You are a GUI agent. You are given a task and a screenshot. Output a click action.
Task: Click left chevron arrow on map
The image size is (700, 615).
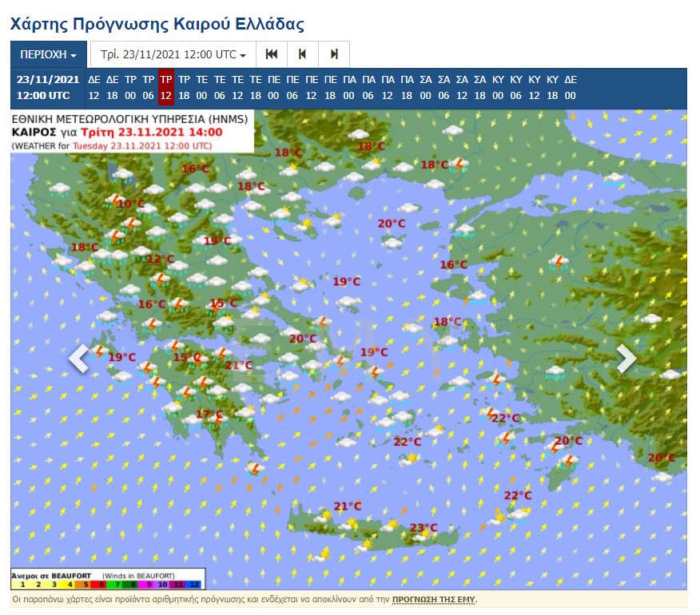(79, 358)
